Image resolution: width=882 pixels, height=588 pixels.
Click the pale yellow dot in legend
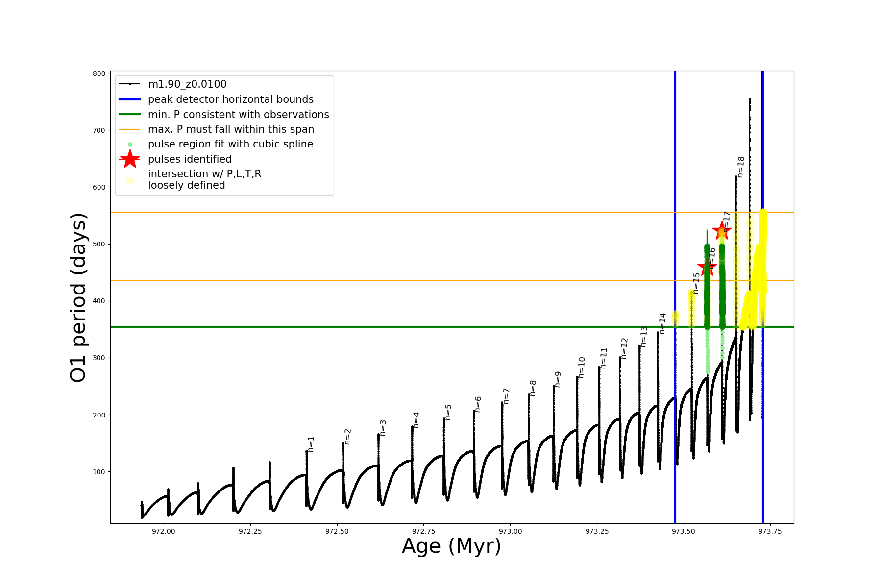[130, 181]
